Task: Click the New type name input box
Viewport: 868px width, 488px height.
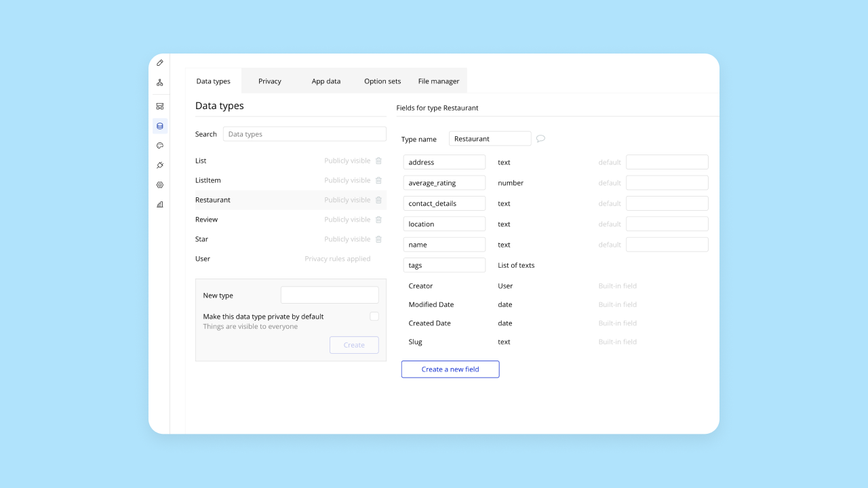Action: tap(330, 295)
